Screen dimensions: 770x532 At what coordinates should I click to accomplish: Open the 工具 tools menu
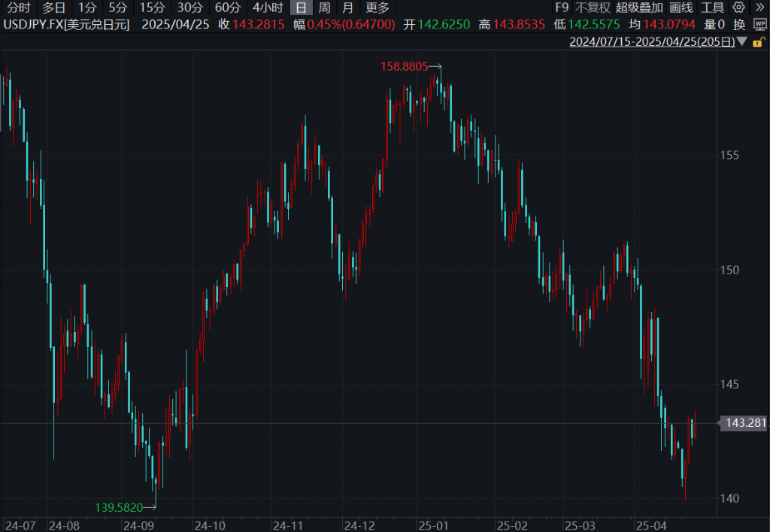click(x=712, y=8)
